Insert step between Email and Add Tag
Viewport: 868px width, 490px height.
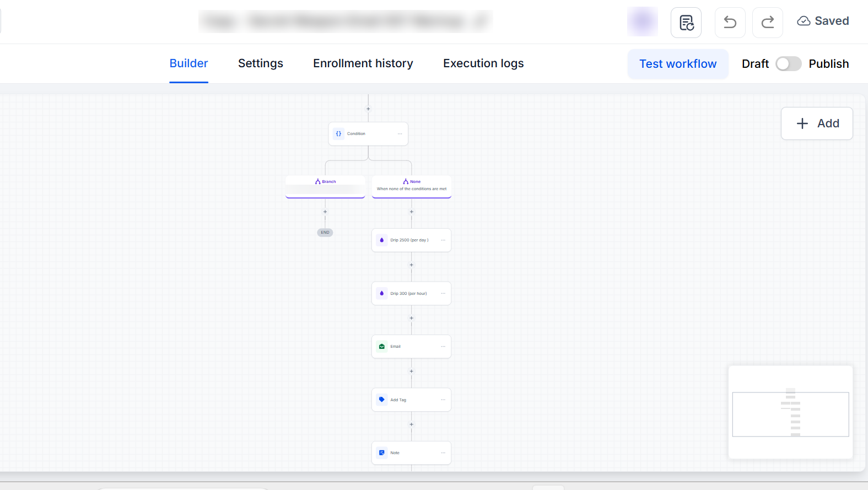412,371
